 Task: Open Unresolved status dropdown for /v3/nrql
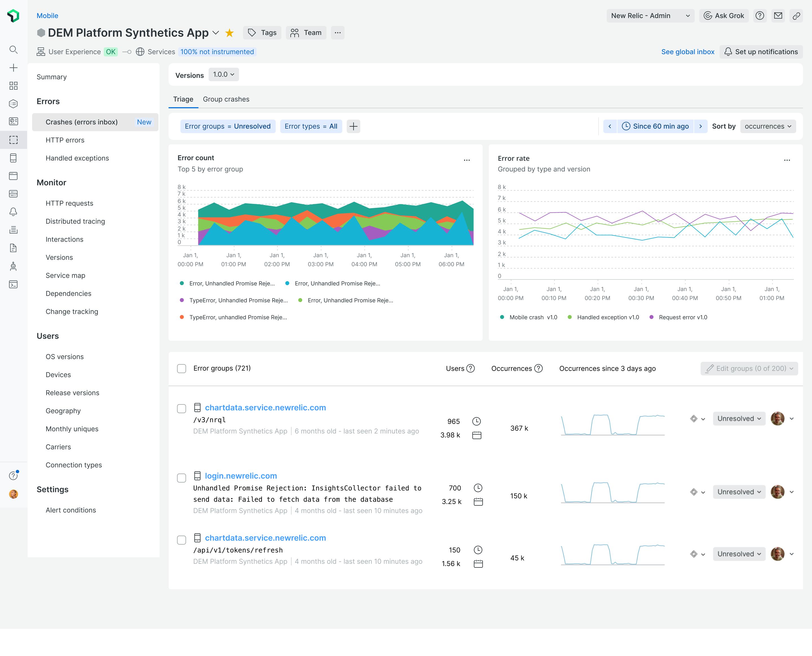[739, 418]
